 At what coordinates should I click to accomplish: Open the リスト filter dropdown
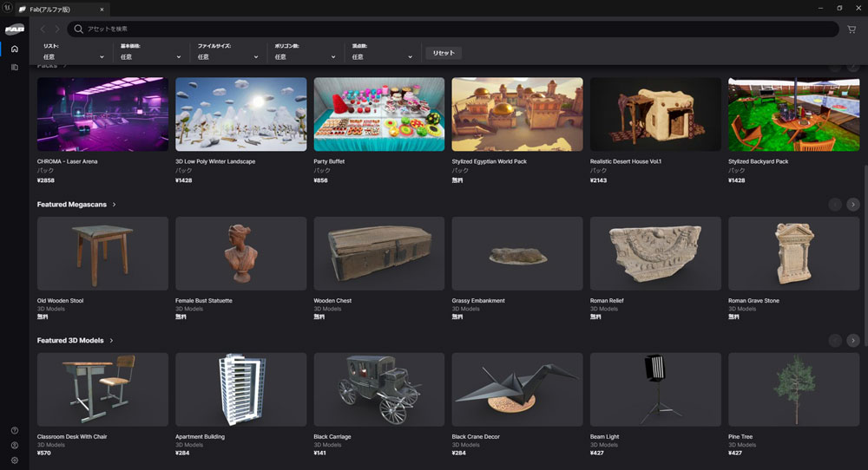coord(73,57)
